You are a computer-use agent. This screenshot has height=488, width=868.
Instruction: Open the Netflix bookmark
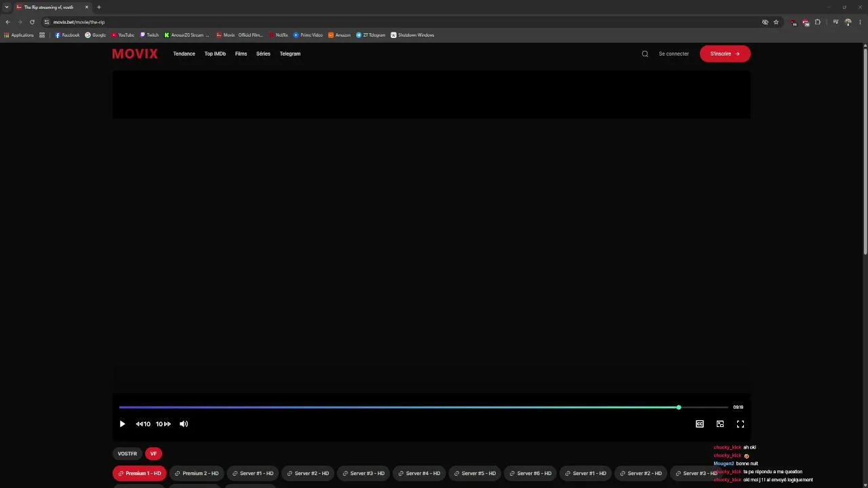coord(279,35)
